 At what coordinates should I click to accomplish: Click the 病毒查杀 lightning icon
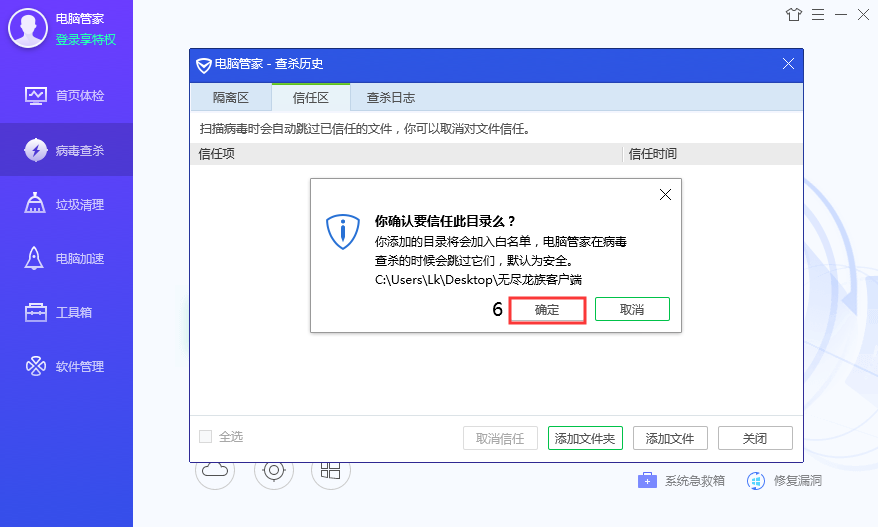[36, 150]
